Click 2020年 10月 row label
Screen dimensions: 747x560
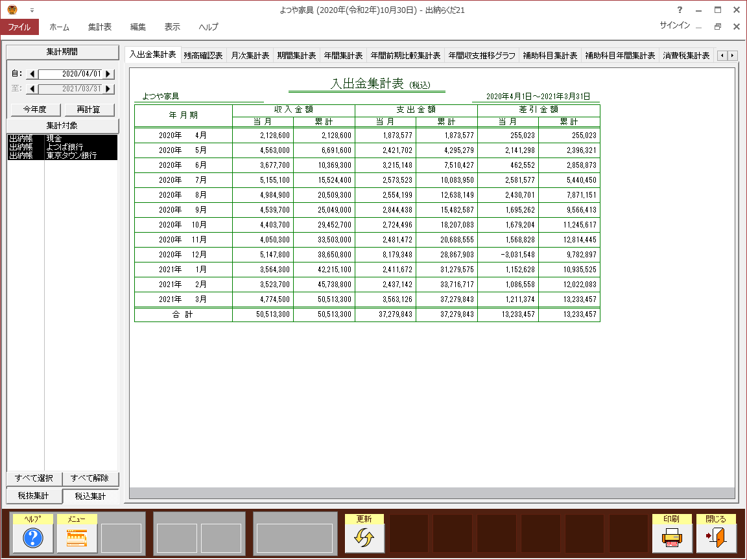183,225
